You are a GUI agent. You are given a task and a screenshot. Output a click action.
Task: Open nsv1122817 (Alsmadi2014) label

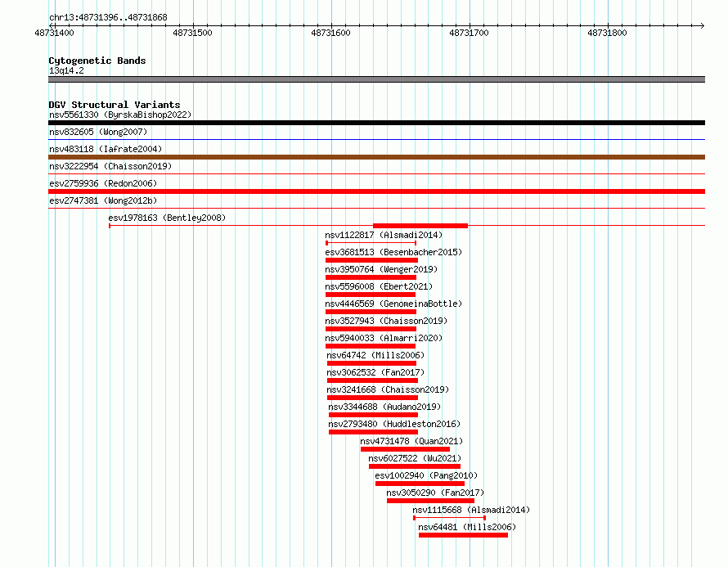(384, 235)
